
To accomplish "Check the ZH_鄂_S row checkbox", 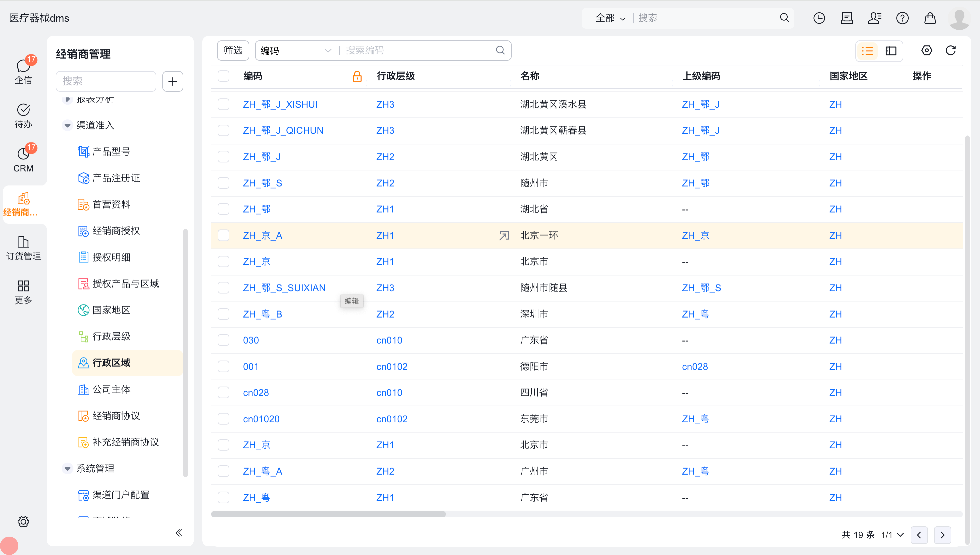I will [223, 183].
